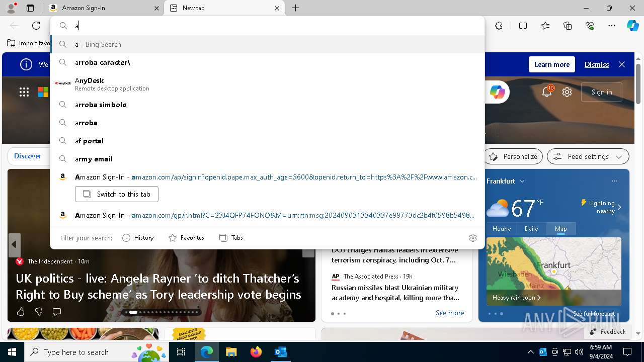The image size is (644, 362).
Task: Open page settings gear icon
Action: pos(567,92)
